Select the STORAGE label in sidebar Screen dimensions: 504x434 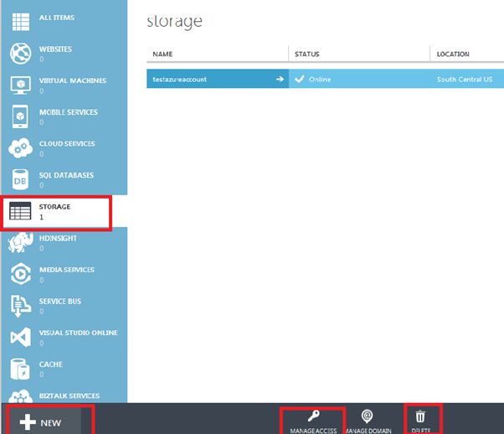[54, 207]
